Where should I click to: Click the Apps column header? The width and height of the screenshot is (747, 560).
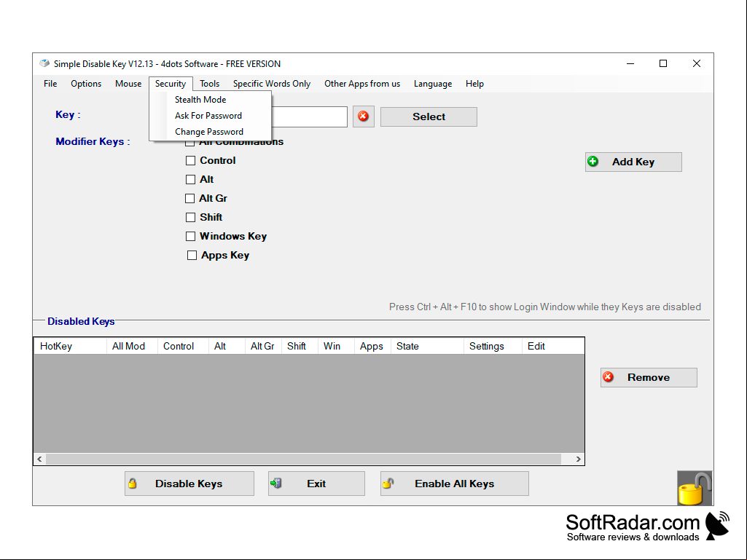(x=372, y=346)
